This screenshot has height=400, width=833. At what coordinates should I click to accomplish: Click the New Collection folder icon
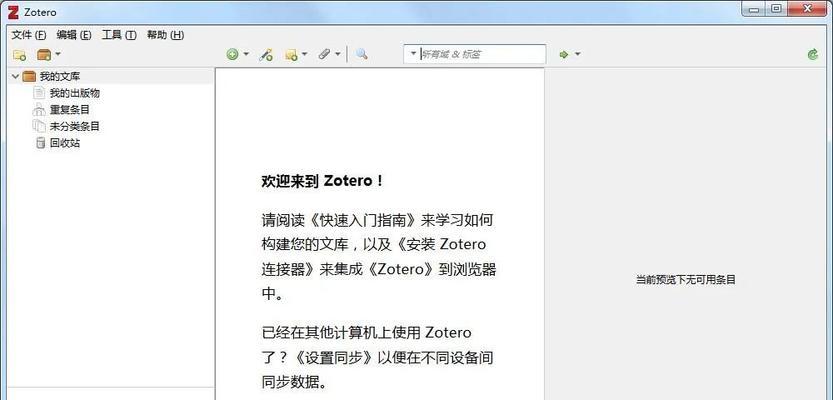pos(20,54)
